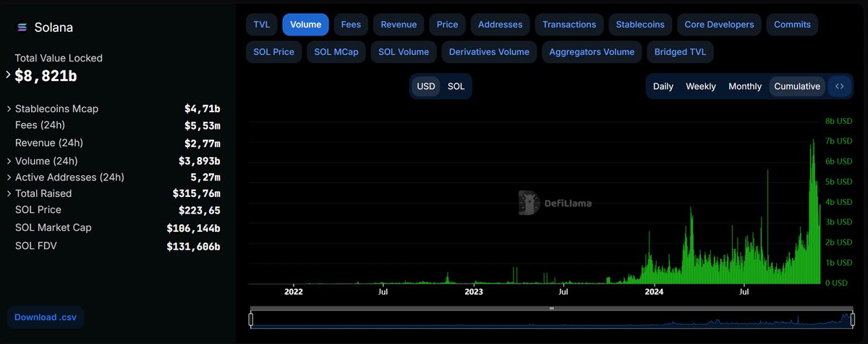Download the .csv data file

point(46,317)
